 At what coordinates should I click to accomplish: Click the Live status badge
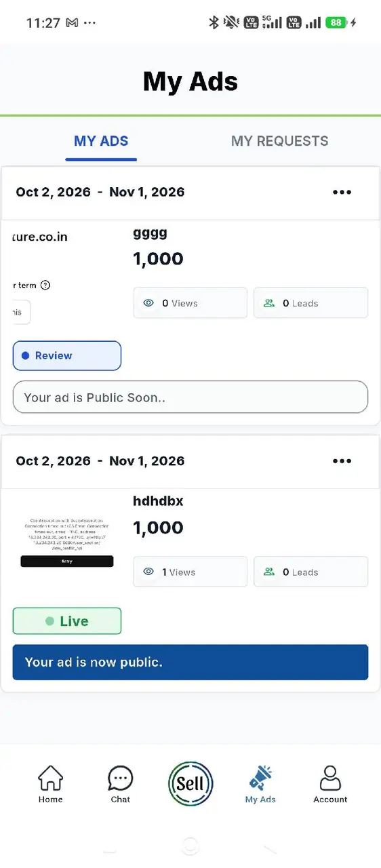pyautogui.click(x=67, y=621)
